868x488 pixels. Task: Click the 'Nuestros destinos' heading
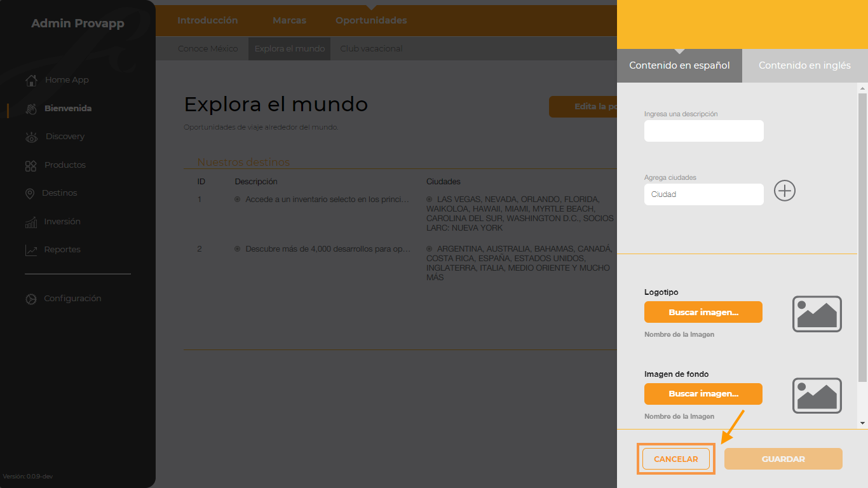tap(243, 162)
